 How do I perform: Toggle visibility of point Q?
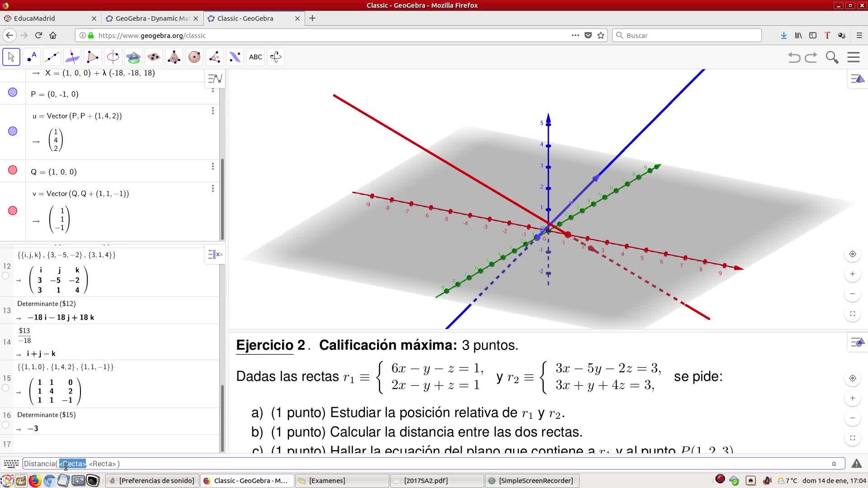(x=13, y=170)
